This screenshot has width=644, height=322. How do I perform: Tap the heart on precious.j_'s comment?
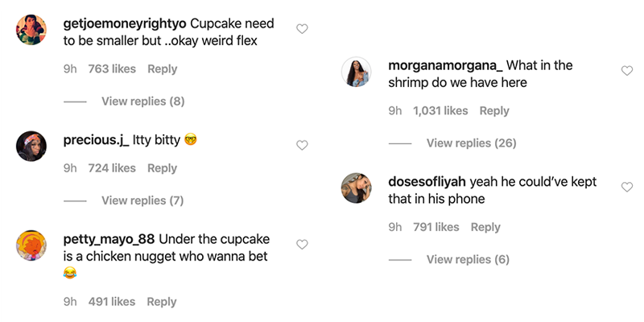point(302,146)
